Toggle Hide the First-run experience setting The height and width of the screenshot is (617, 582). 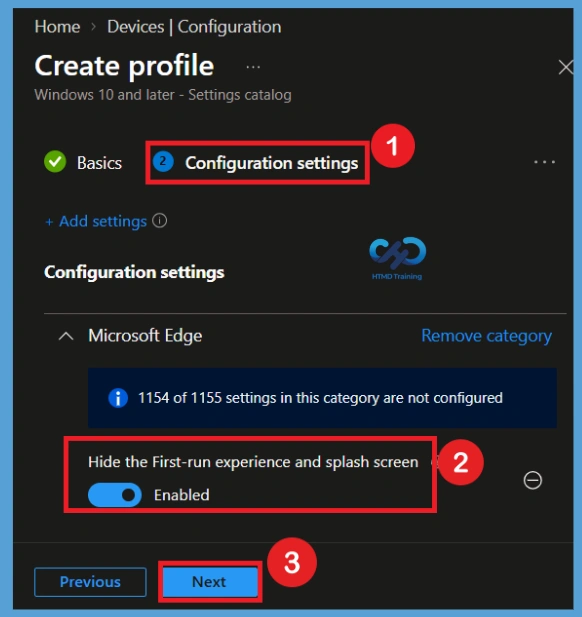click(x=115, y=495)
